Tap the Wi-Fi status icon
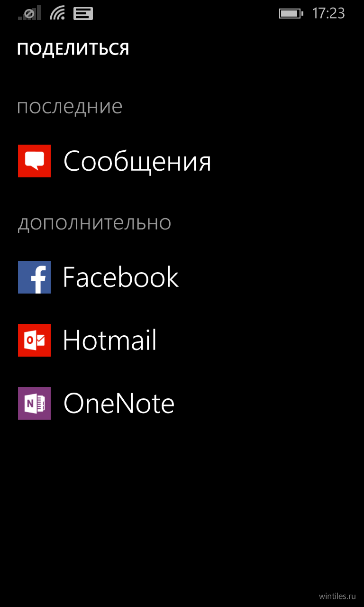This screenshot has height=607, width=364. pyautogui.click(x=57, y=13)
